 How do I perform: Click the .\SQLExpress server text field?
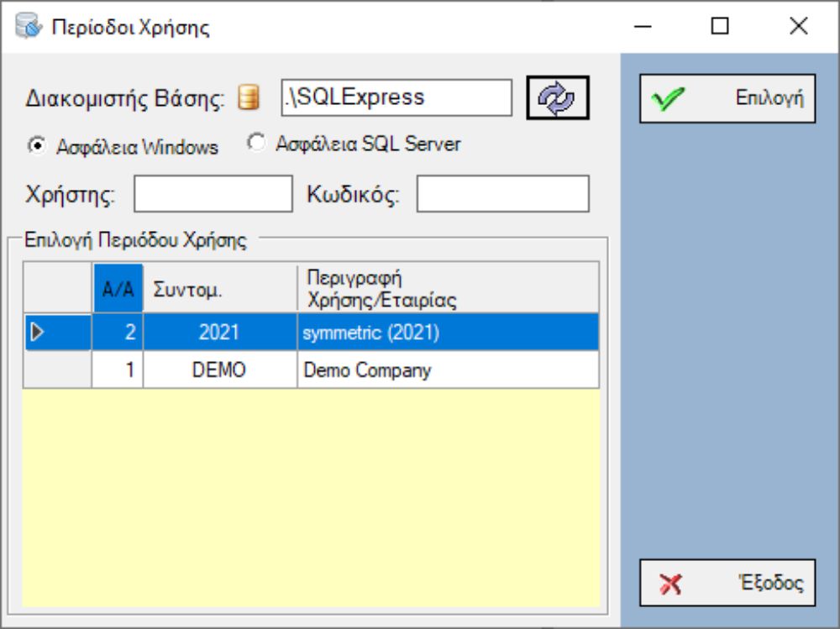396,98
